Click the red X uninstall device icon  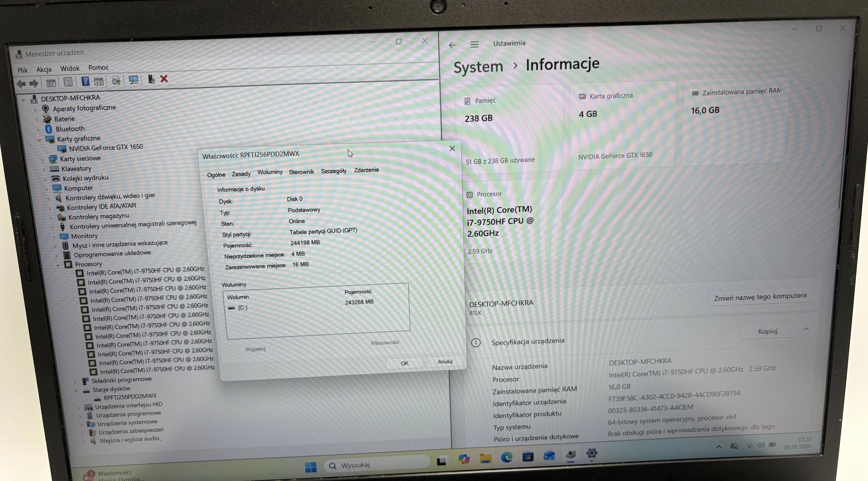point(164,79)
